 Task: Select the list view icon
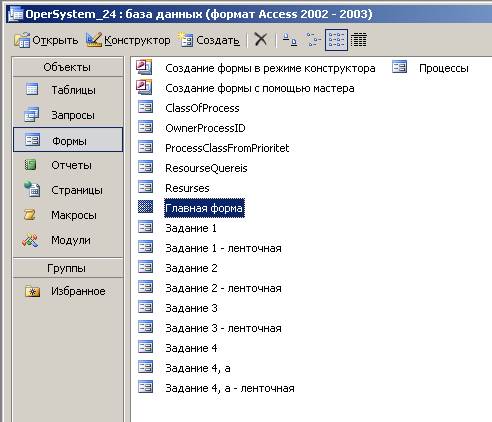pos(336,40)
